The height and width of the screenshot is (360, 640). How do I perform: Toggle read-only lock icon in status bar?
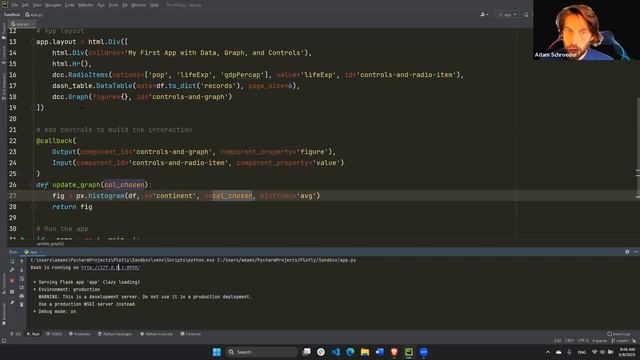pyautogui.click(x=634, y=341)
